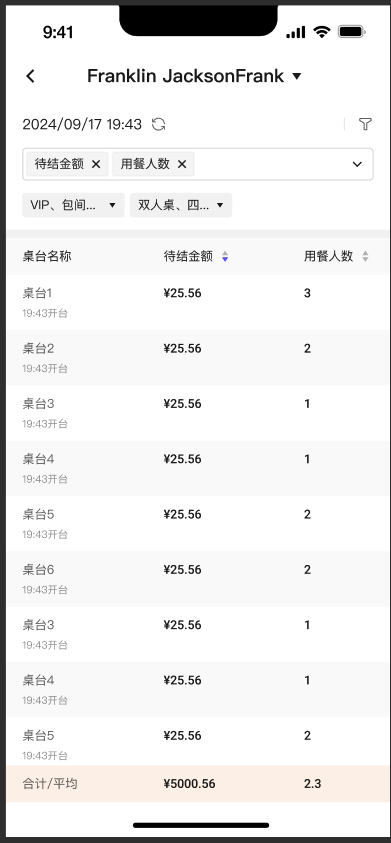
Task: Tap the 合计/平均 summary row
Action: pos(199,784)
